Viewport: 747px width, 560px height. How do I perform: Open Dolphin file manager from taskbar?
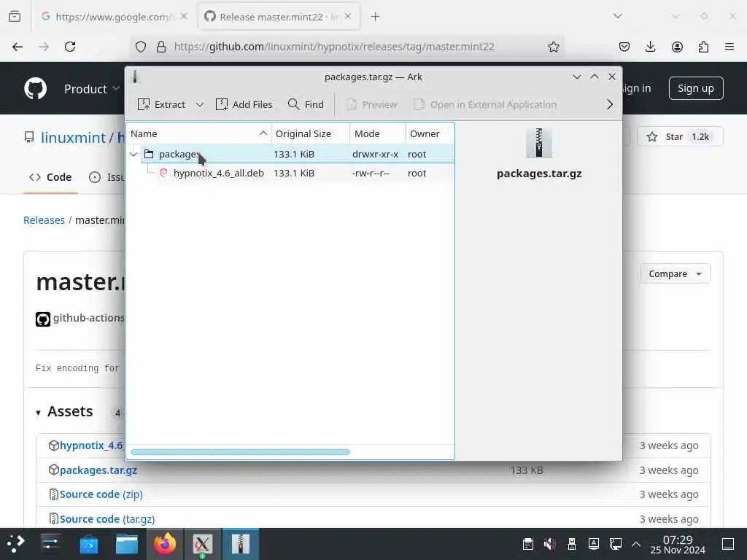coord(127,544)
